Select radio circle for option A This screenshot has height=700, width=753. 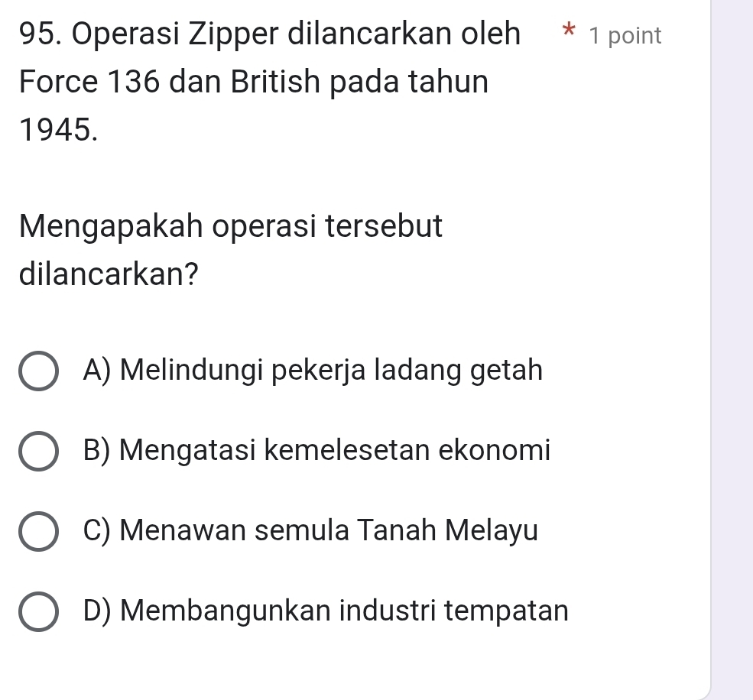coord(38,372)
